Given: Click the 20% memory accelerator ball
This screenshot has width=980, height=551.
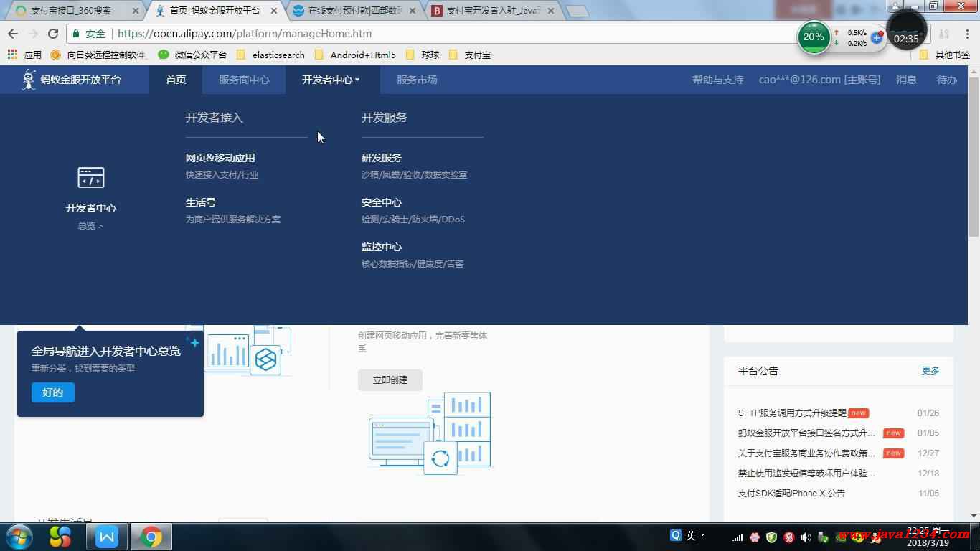Looking at the screenshot, I should (x=814, y=37).
